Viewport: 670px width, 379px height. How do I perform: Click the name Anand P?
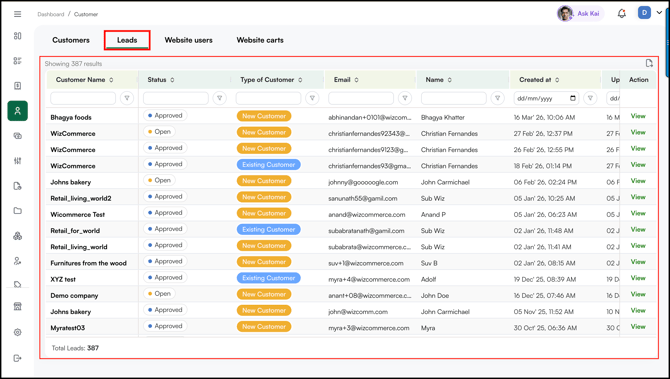click(x=433, y=214)
